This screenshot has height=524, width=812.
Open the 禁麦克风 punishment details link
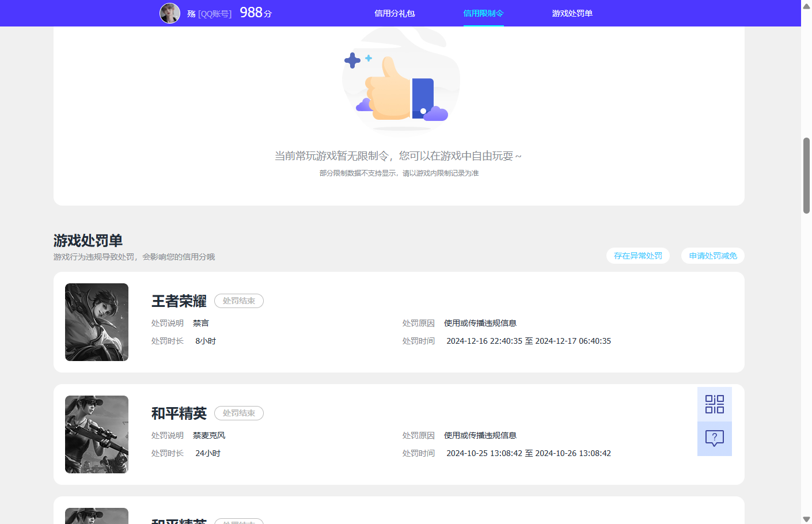coord(210,435)
